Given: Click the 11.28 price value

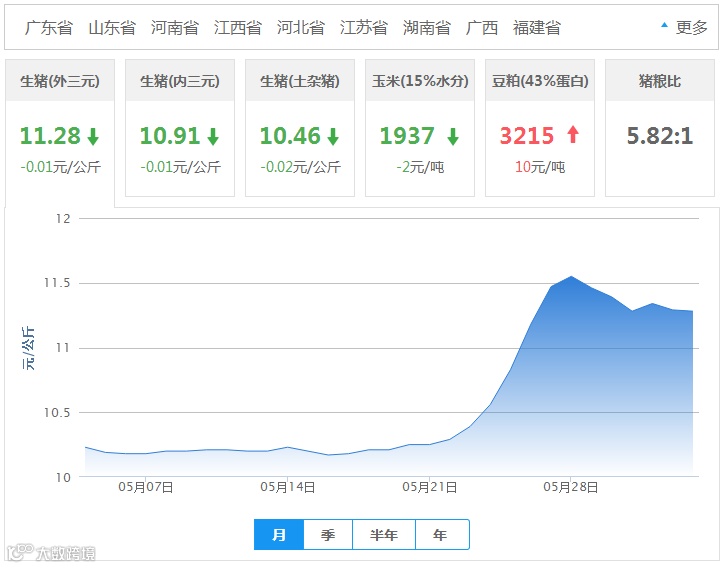Looking at the screenshot, I should click(x=50, y=136).
